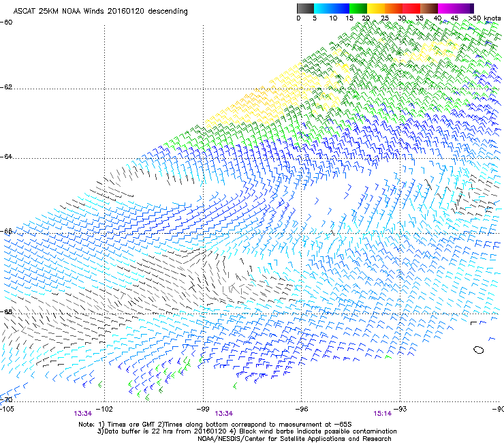Click the cyan 5-10 knots legend segment
The height and width of the screenshot is (443, 504).
[x=322, y=8]
